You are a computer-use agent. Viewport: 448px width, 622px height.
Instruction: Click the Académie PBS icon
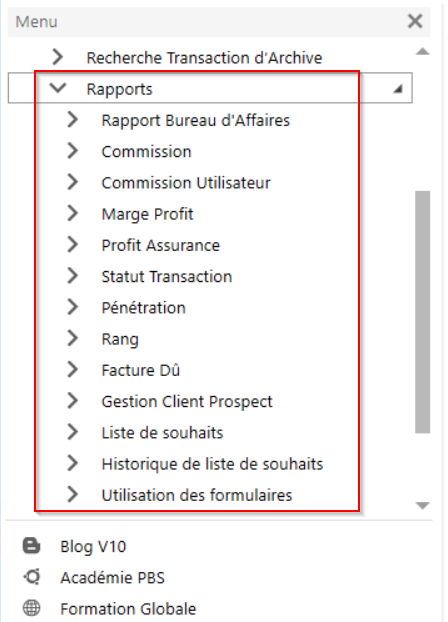pyautogui.click(x=32, y=576)
